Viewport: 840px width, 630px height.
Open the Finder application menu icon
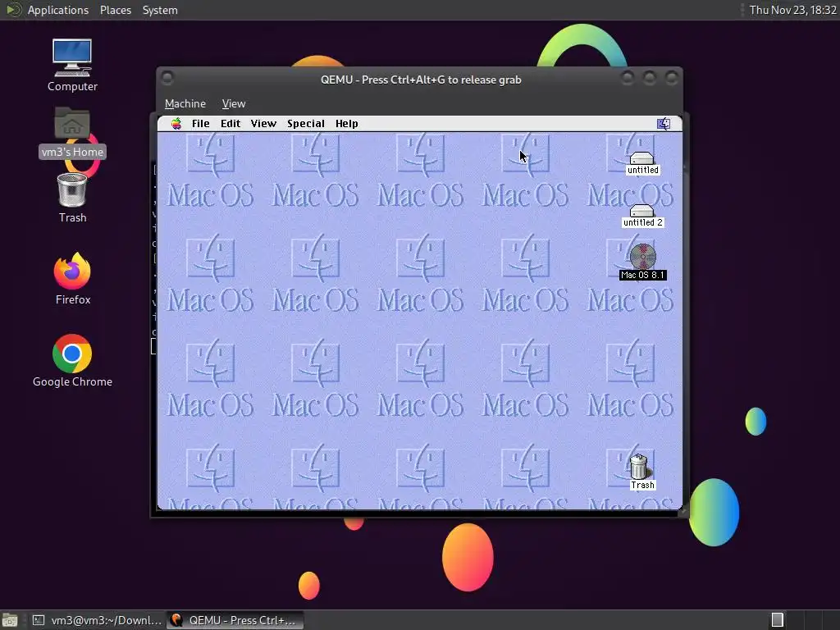click(x=664, y=124)
